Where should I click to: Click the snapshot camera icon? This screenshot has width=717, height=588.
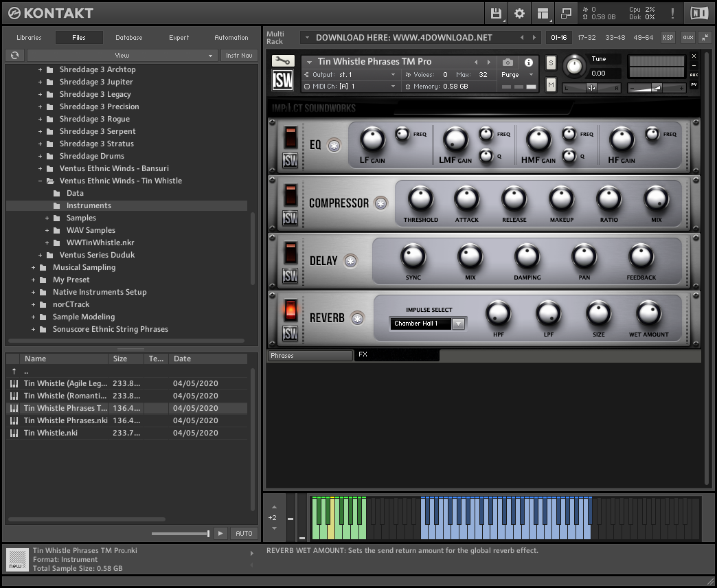(x=508, y=63)
